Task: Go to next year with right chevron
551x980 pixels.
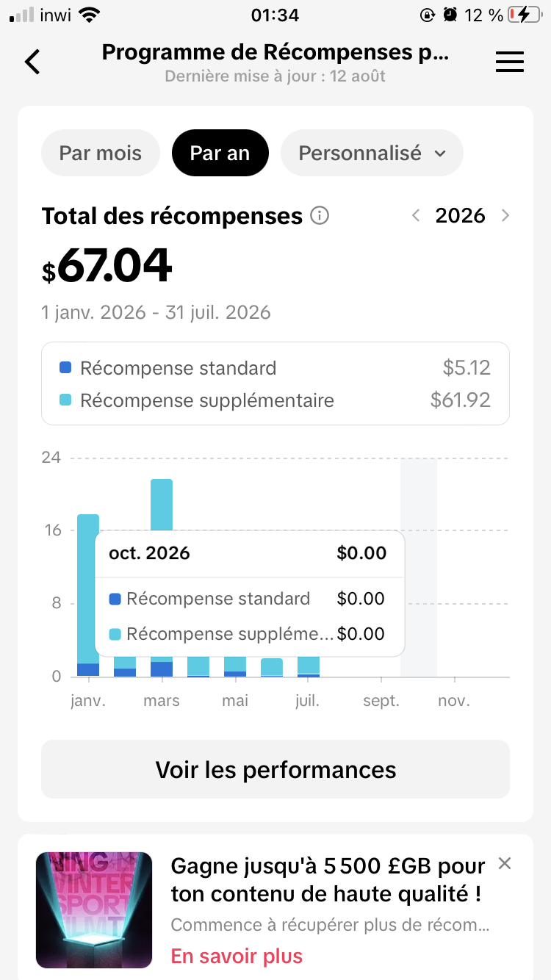Action: click(505, 215)
